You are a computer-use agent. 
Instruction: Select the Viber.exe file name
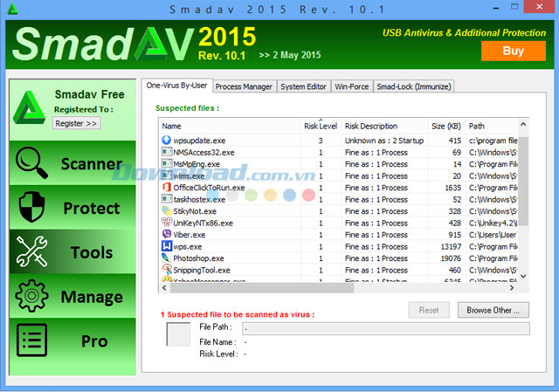click(190, 235)
